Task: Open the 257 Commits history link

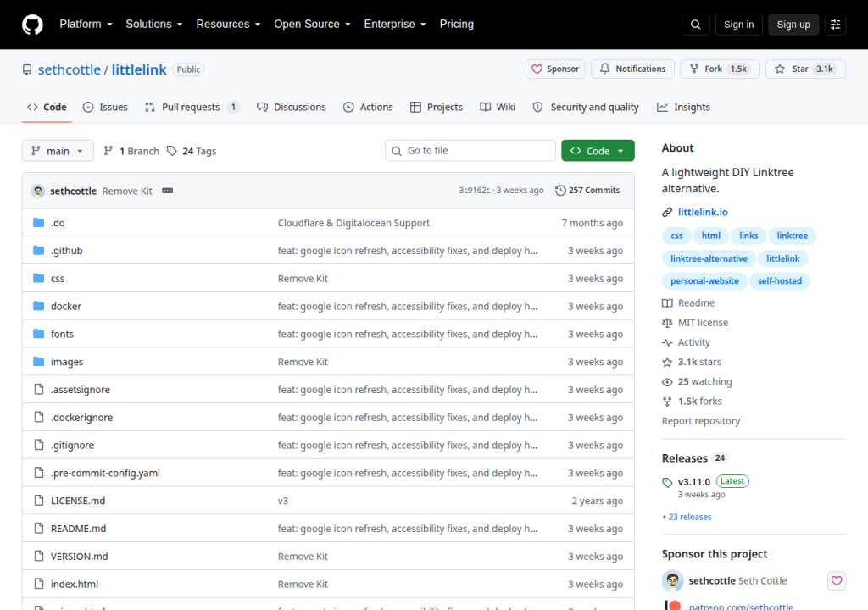Action: point(587,191)
